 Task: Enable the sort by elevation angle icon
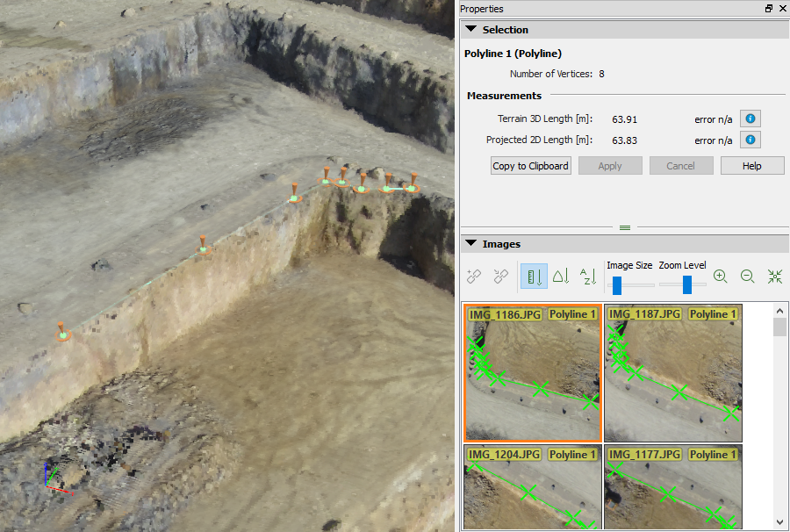point(560,276)
